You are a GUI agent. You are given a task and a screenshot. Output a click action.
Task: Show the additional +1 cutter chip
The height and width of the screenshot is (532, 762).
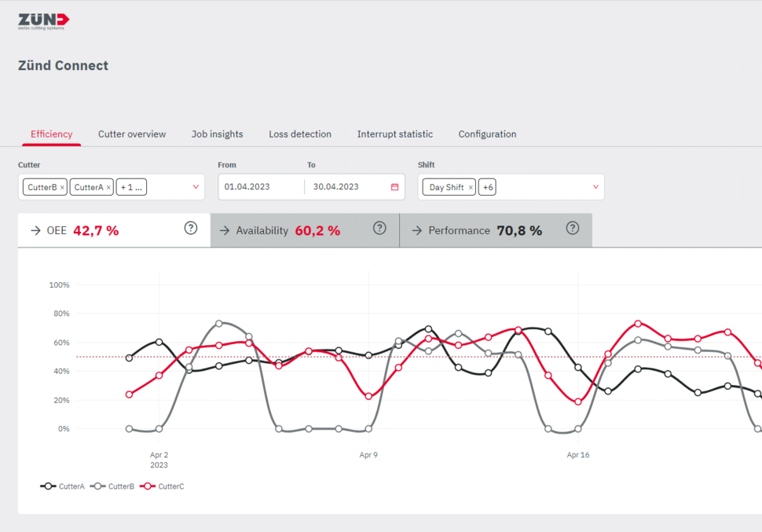tap(131, 187)
